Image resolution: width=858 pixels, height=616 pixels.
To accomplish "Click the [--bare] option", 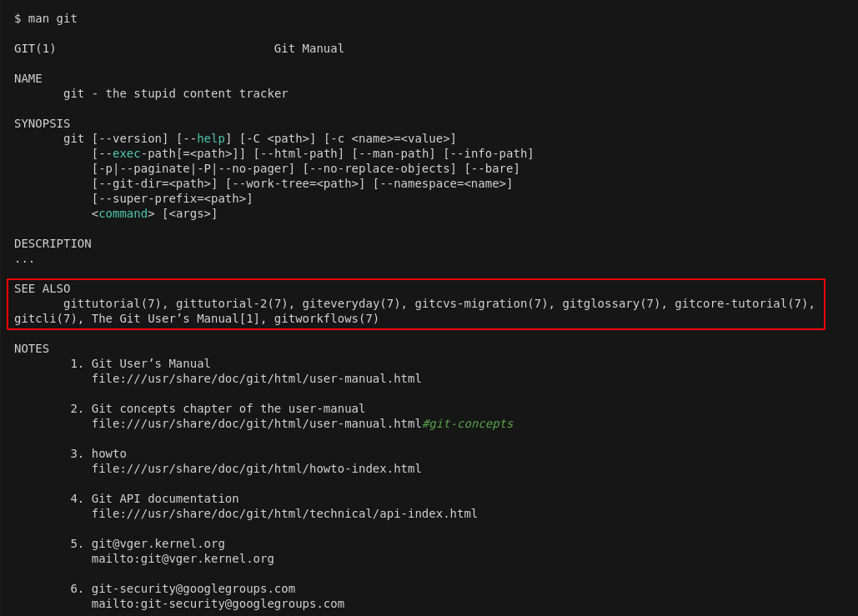I will [x=492, y=168].
